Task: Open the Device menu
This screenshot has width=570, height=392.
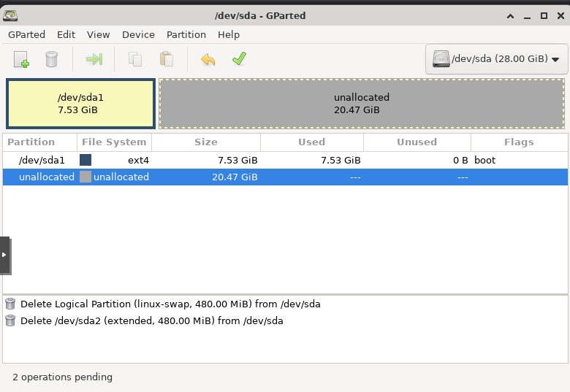Action: coord(138,34)
